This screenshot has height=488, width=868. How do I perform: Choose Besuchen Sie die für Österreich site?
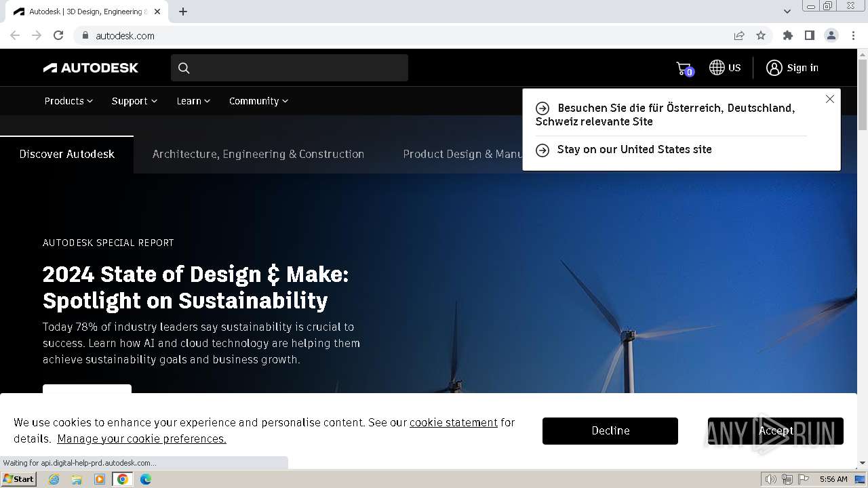pyautogui.click(x=665, y=115)
